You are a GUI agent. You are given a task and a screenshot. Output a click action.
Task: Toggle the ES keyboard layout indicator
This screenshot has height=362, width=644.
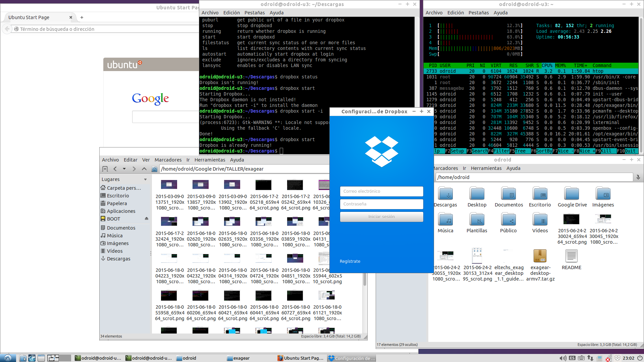pos(572,358)
